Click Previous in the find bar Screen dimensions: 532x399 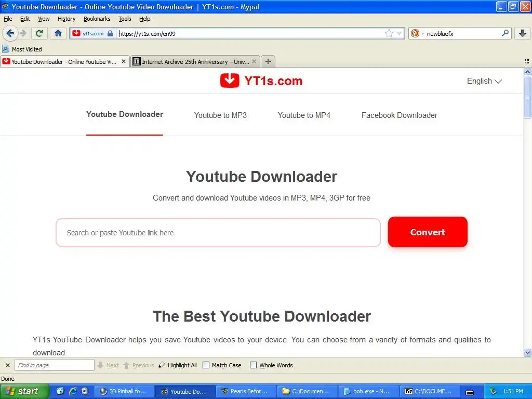pyautogui.click(x=138, y=365)
